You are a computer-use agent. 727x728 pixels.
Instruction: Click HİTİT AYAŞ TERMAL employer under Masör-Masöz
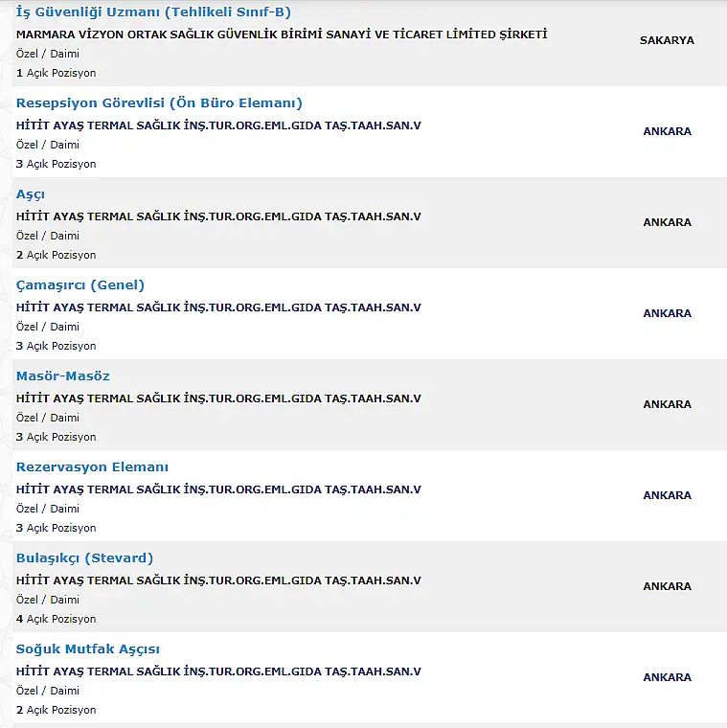(218, 398)
